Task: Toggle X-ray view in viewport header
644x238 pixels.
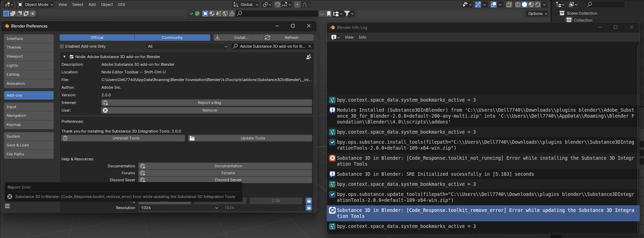Action: point(509,5)
